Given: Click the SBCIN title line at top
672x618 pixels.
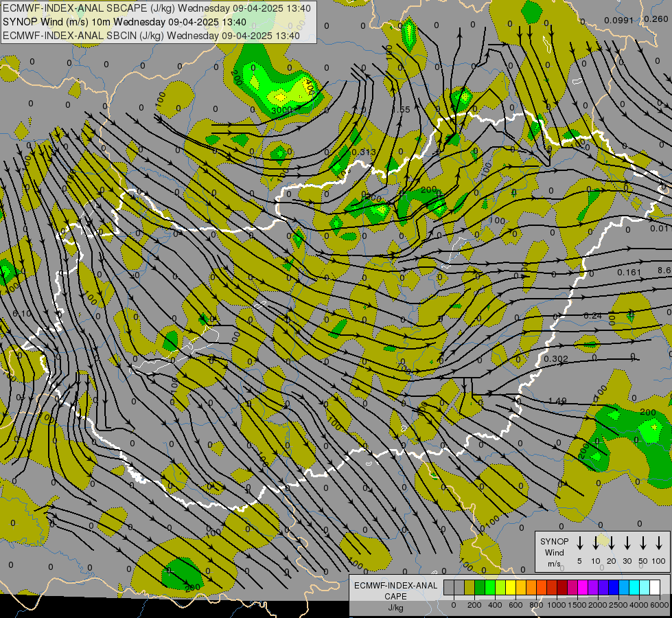Looking at the screenshot, I should click(x=151, y=36).
